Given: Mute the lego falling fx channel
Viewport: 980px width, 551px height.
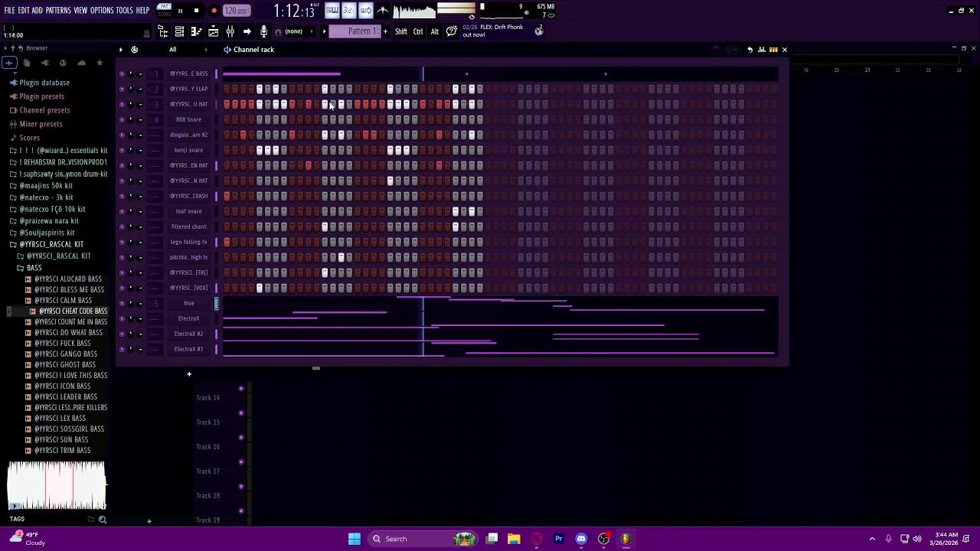Looking at the screenshot, I should tap(122, 242).
